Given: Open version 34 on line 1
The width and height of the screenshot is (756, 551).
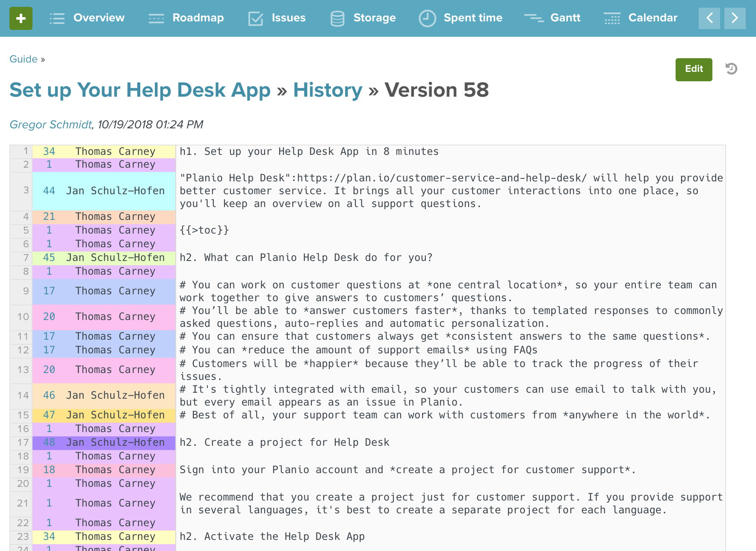Looking at the screenshot, I should click(x=49, y=151).
